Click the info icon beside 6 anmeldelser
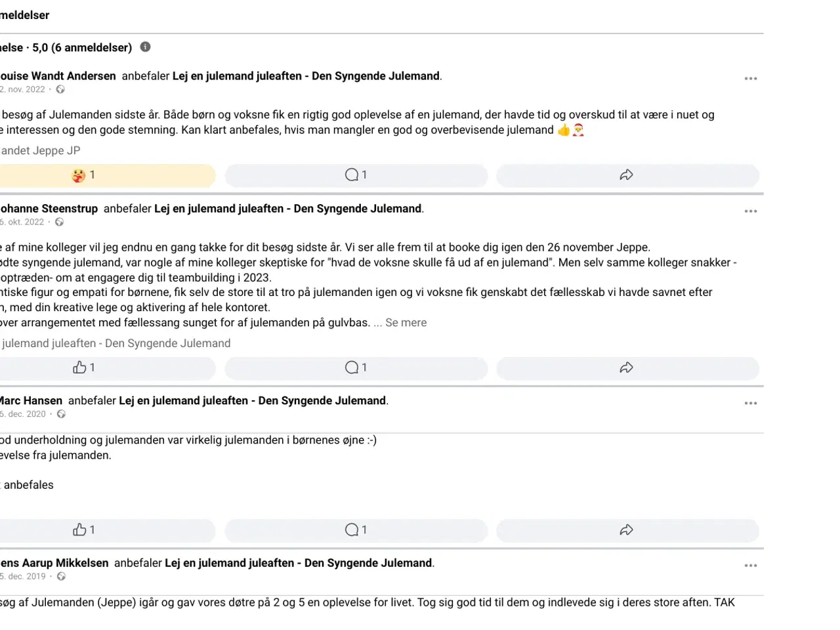 click(146, 47)
